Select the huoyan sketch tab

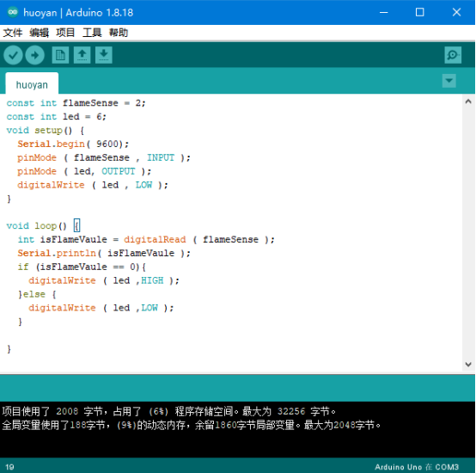pos(32,84)
